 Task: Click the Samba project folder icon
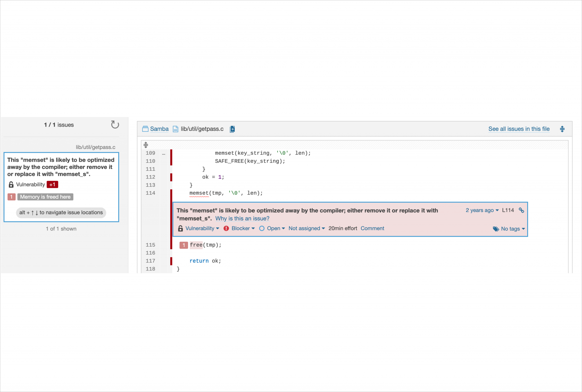click(145, 129)
